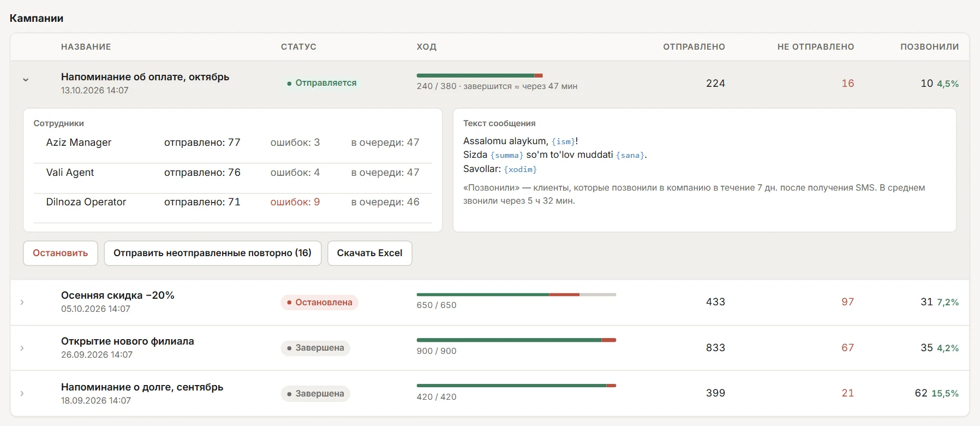
Task: Click 'отправлено: 77' for Aziz Manager
Action: (x=202, y=143)
